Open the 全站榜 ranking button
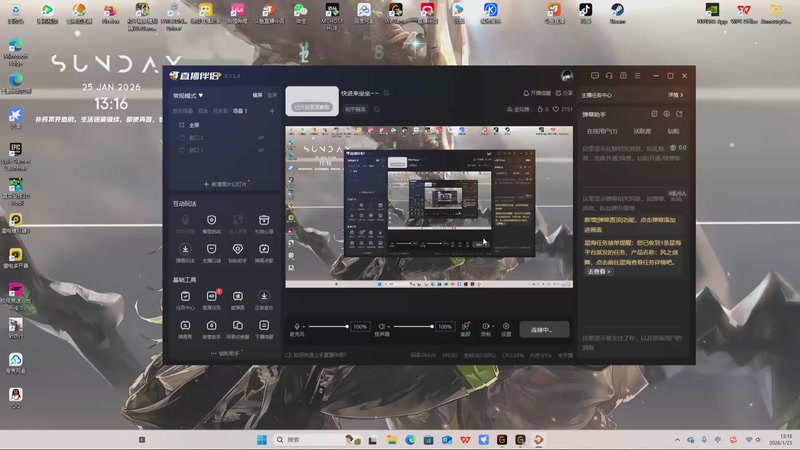The image size is (800, 450). point(518,109)
